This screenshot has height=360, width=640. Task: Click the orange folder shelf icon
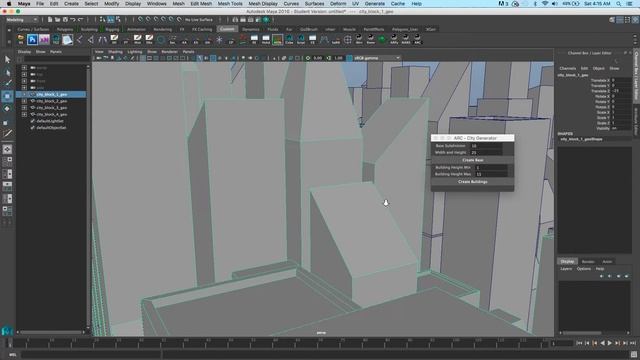pyautogui.click(x=21, y=40)
